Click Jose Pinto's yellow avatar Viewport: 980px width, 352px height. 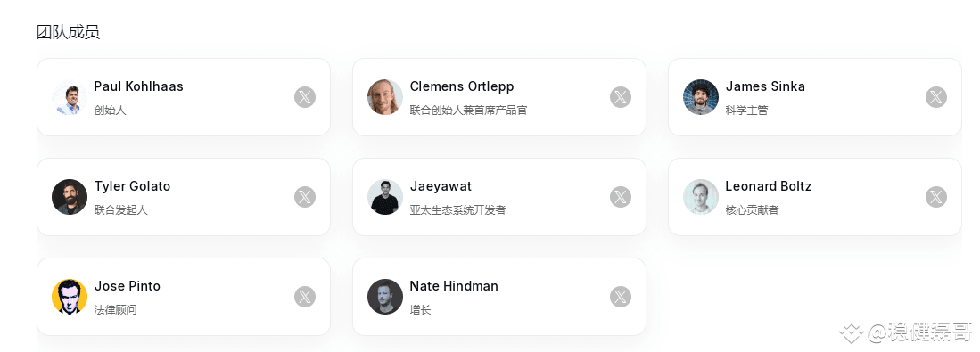[x=70, y=297]
